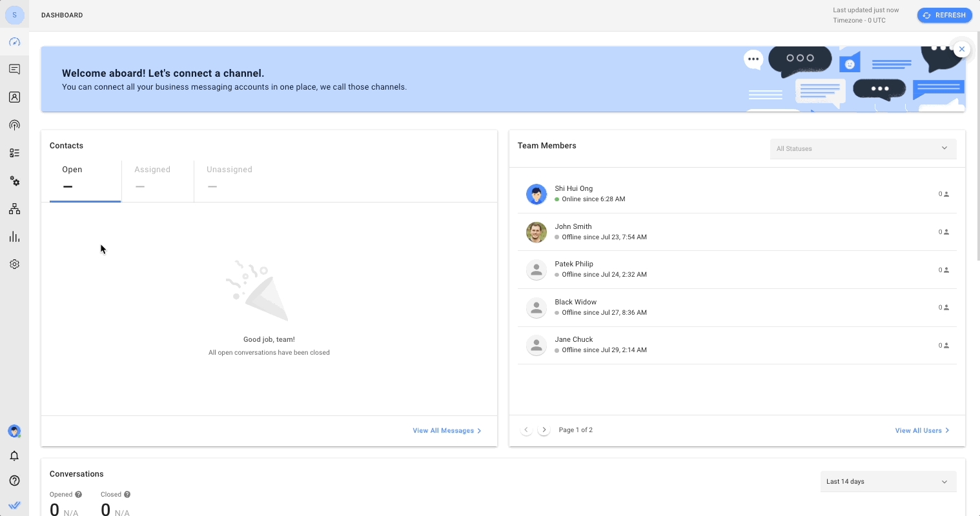This screenshot has height=516, width=980.
Task: Go to next page of team members
Action: 544,430
